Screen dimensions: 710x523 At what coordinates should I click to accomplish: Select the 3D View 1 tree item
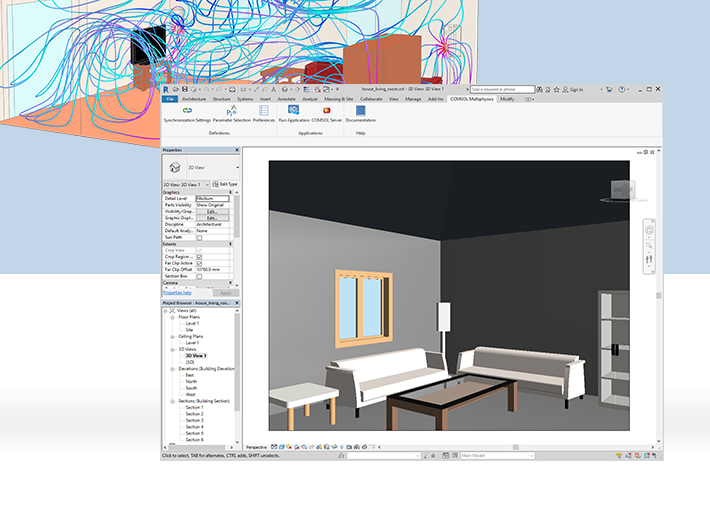tap(196, 356)
